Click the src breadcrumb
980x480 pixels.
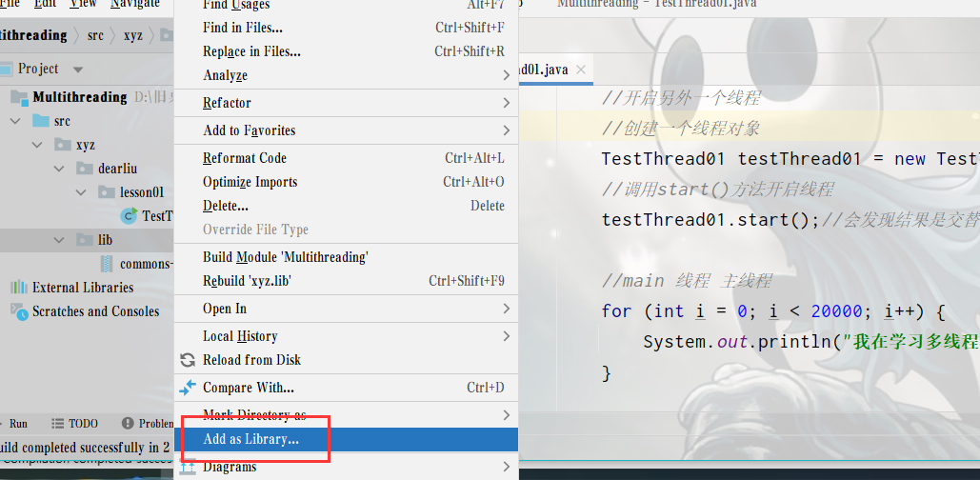click(95, 35)
